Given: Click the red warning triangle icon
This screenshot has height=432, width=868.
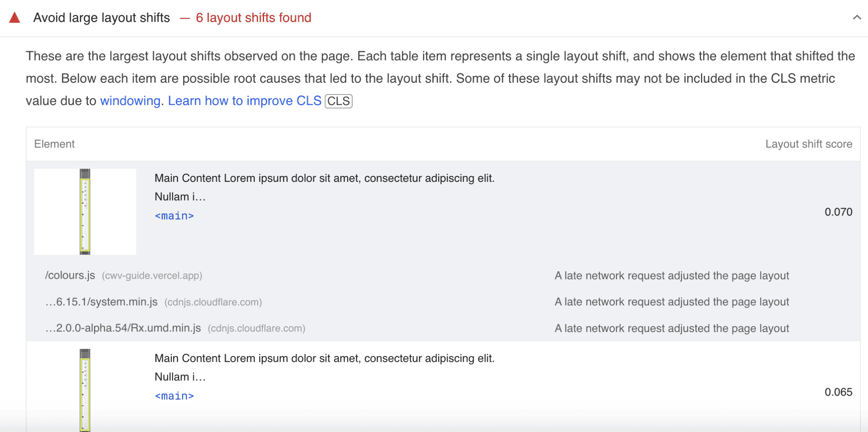Looking at the screenshot, I should 14,17.
